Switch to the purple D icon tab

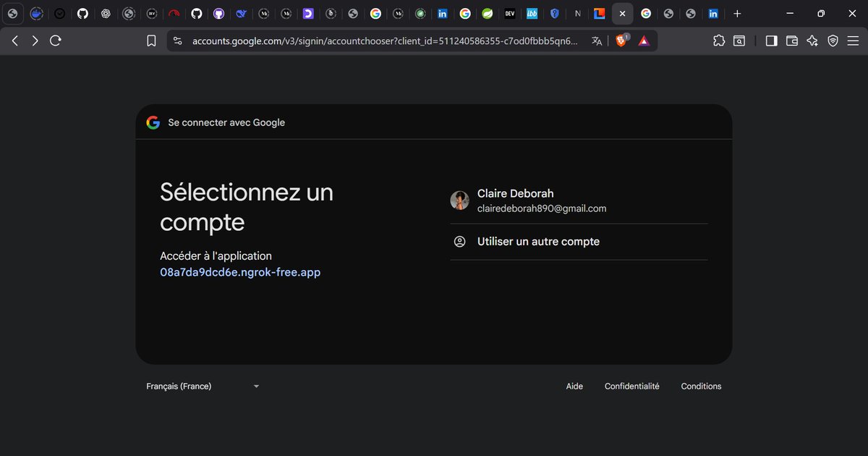(308, 14)
